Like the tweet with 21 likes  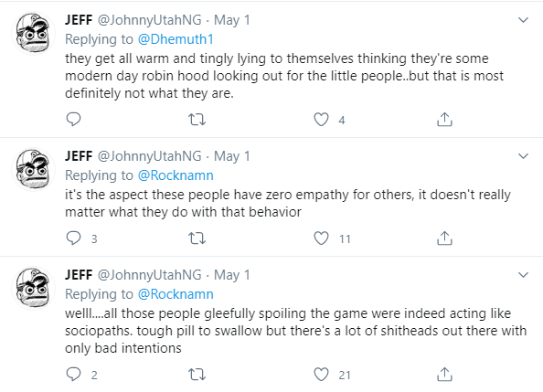click(332, 375)
